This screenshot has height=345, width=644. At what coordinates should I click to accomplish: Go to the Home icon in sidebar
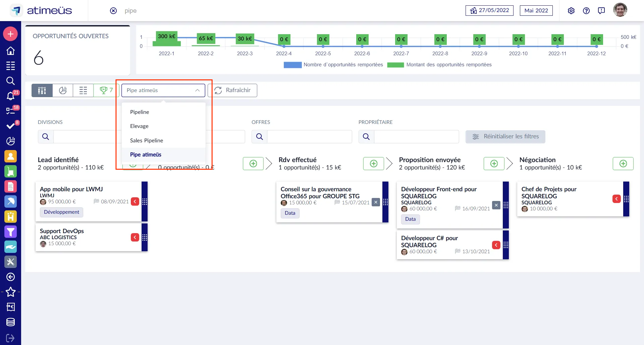[10, 51]
